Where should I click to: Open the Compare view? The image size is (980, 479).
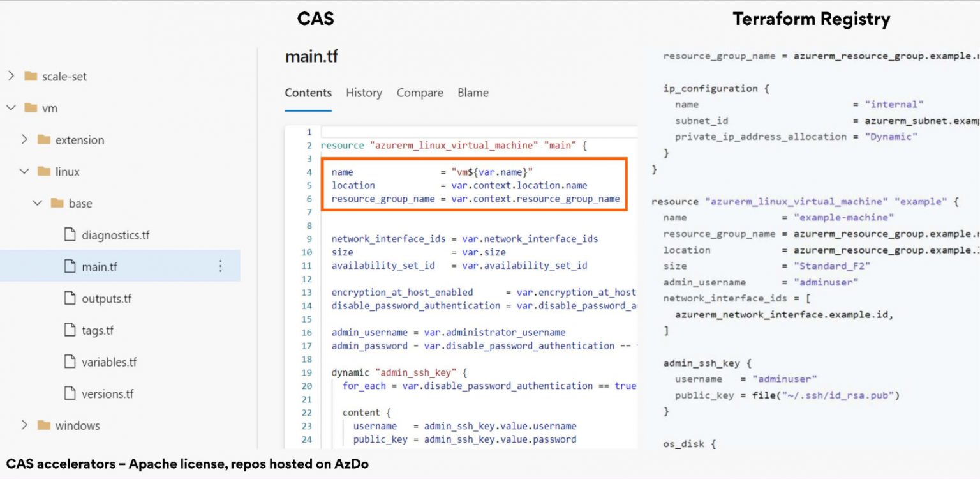(x=419, y=93)
